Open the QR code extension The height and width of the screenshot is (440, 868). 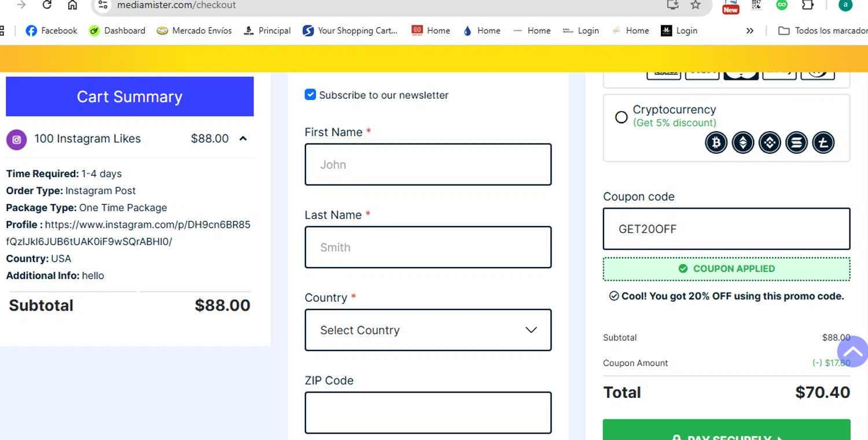[756, 5]
